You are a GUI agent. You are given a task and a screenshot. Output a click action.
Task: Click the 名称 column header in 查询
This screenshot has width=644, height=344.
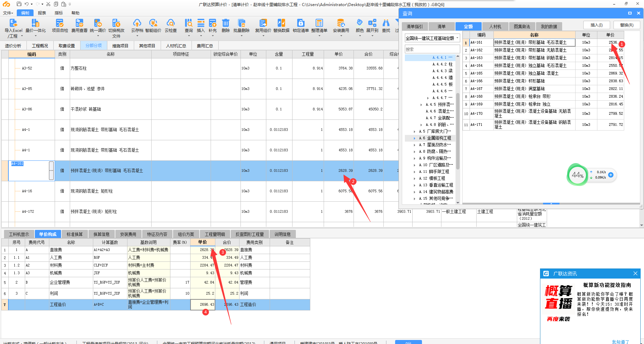point(534,35)
